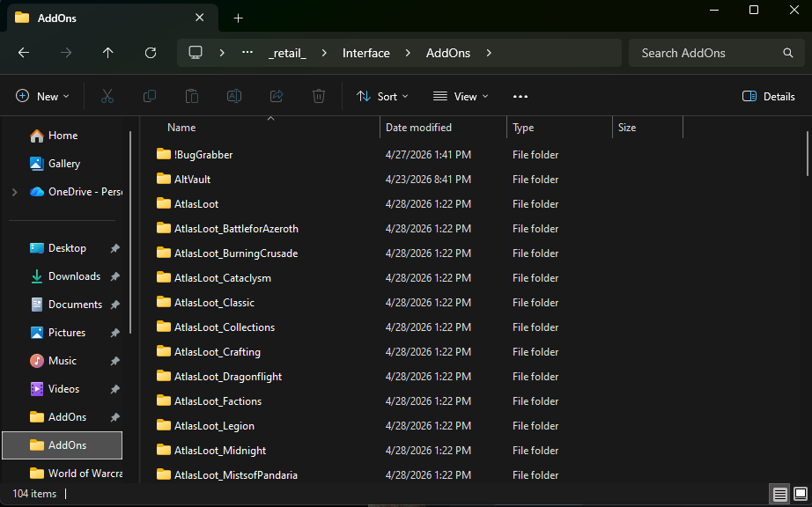Navigate to Interface in the breadcrumb

pos(365,53)
